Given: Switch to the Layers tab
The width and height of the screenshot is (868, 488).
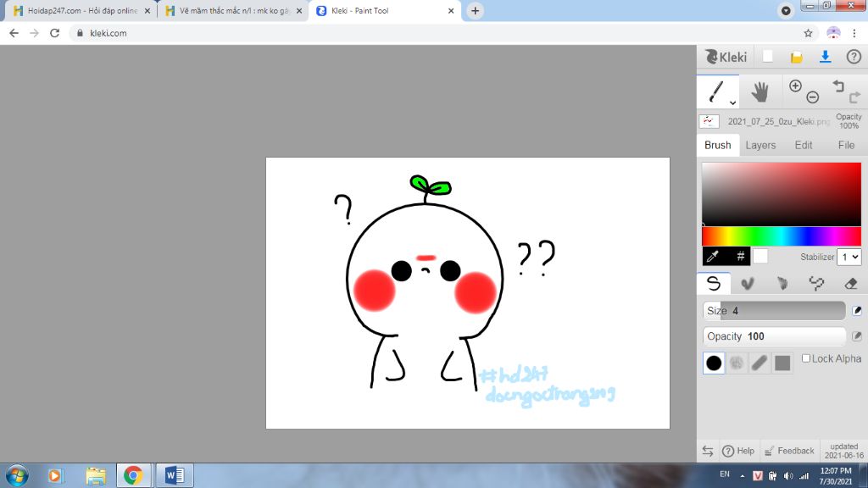Looking at the screenshot, I should tap(760, 145).
